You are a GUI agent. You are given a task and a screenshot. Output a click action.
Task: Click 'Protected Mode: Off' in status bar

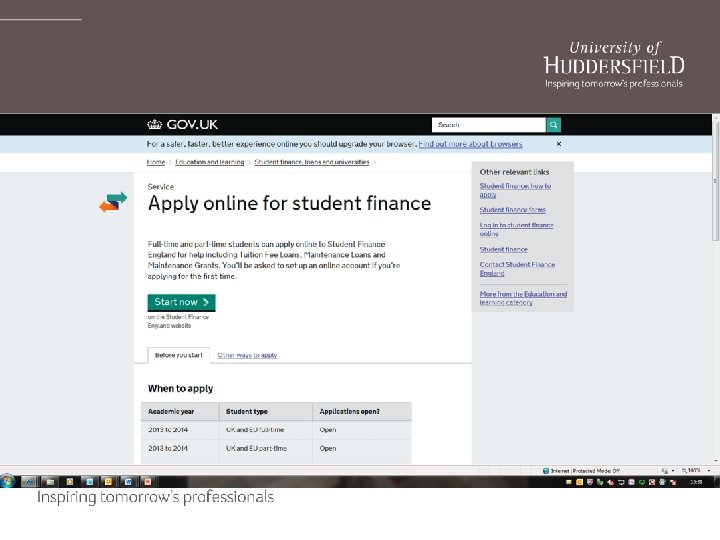click(x=596, y=471)
